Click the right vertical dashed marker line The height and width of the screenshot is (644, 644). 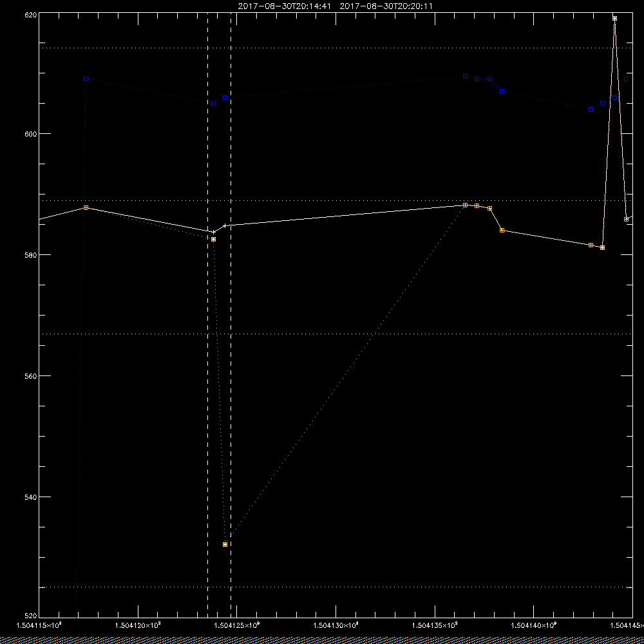point(231,315)
